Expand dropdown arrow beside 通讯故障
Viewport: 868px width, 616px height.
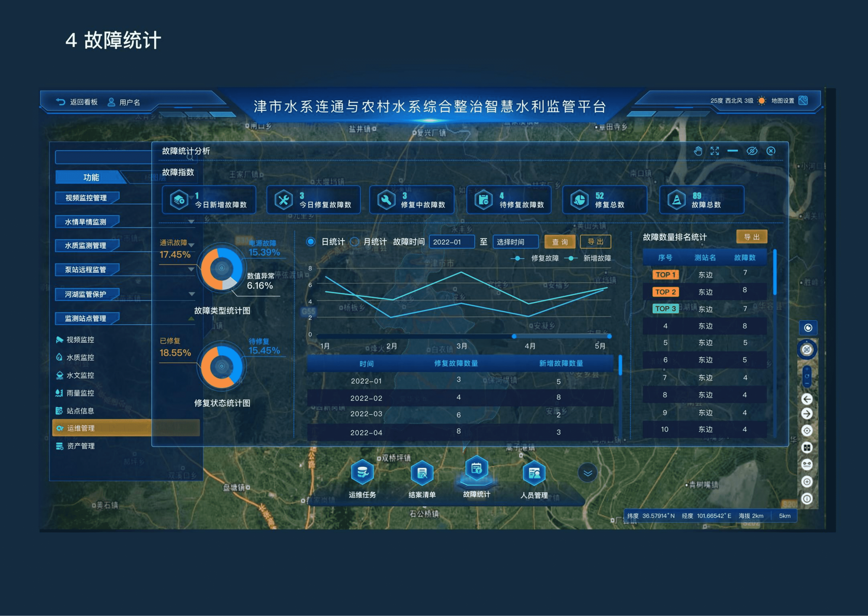pos(191,245)
